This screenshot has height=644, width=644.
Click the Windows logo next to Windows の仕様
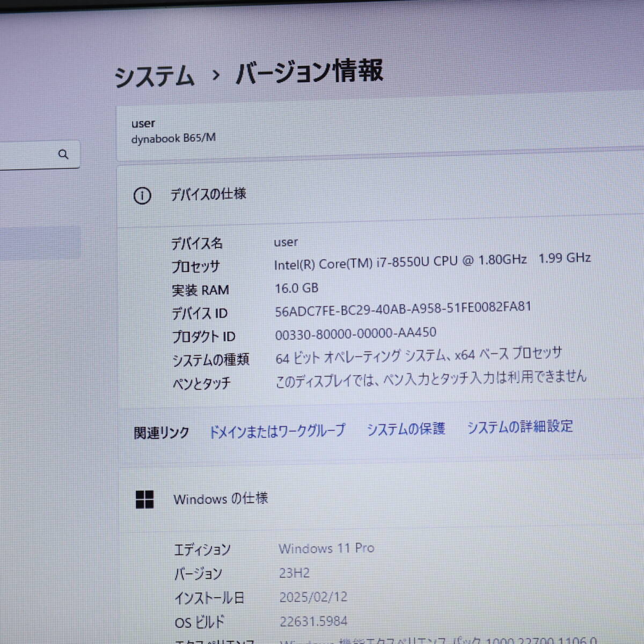(145, 500)
